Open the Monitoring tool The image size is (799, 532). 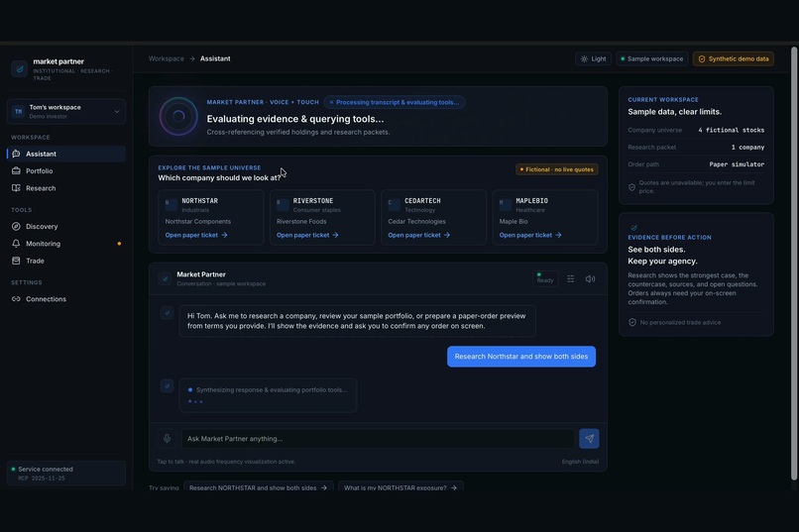[66, 244]
